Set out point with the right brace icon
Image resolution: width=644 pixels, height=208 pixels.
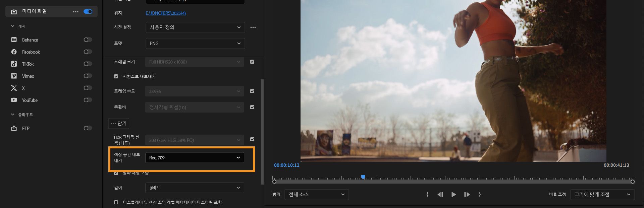point(480,194)
